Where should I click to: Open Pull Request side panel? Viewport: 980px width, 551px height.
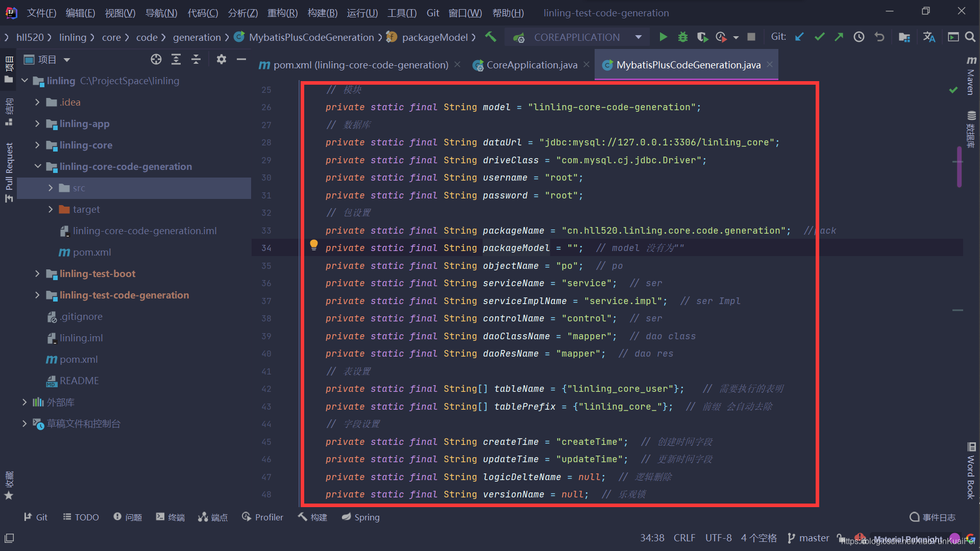tap(9, 172)
